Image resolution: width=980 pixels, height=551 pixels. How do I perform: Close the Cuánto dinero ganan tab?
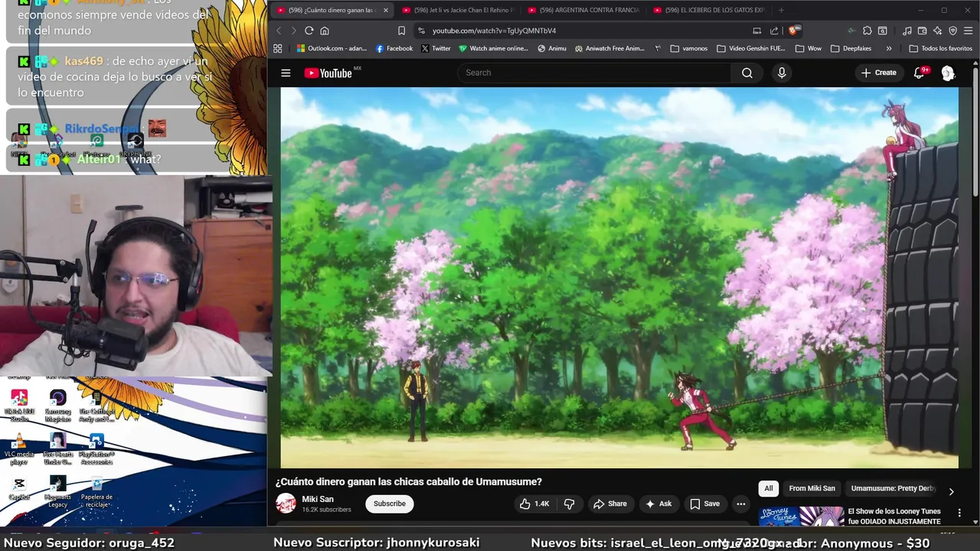[x=385, y=10]
